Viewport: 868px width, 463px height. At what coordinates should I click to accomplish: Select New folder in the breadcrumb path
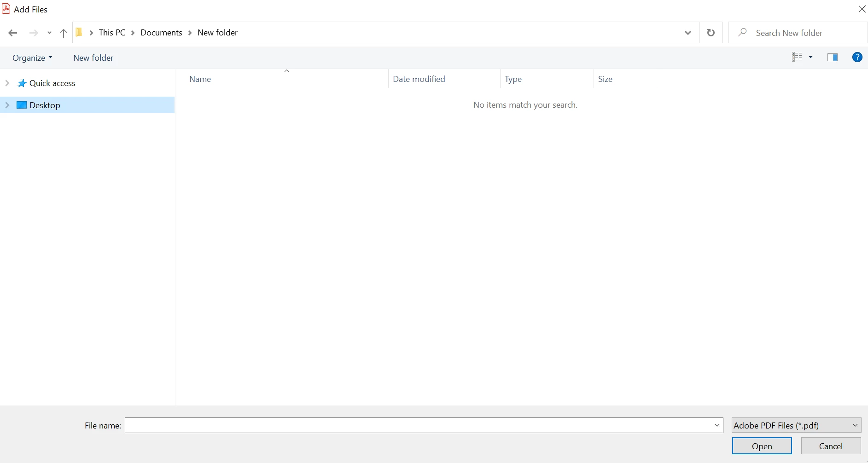[x=218, y=33]
